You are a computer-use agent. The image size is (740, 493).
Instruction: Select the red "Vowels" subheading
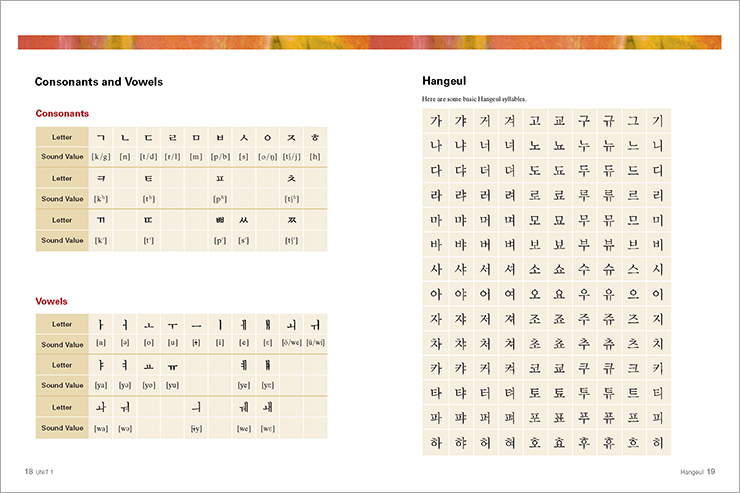tap(51, 301)
